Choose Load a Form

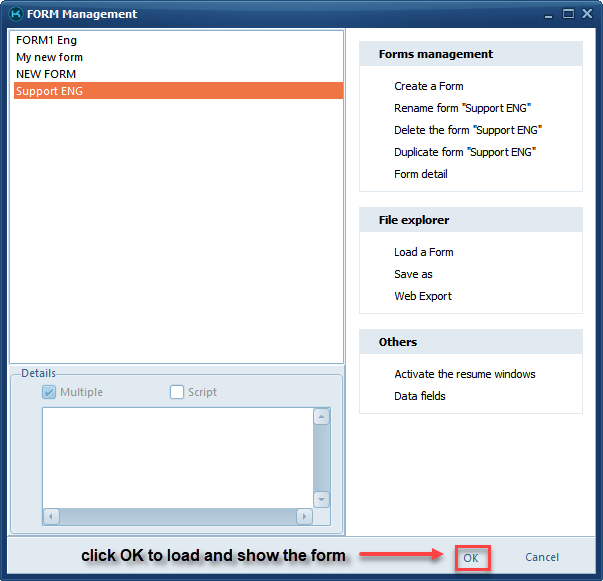[424, 252]
